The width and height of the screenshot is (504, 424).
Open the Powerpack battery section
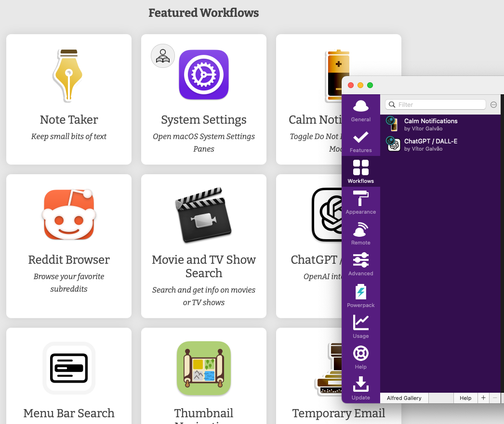pos(360,295)
